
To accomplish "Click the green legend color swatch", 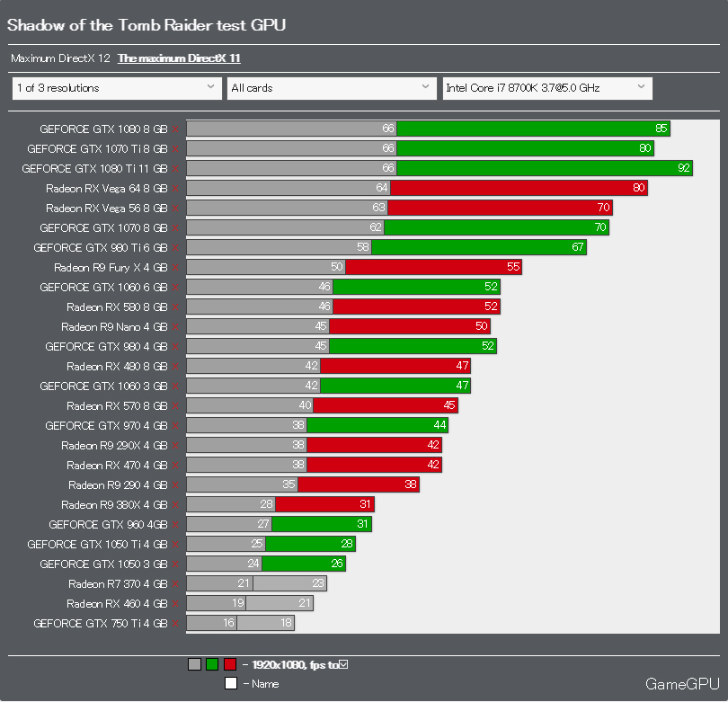I will coord(212,664).
